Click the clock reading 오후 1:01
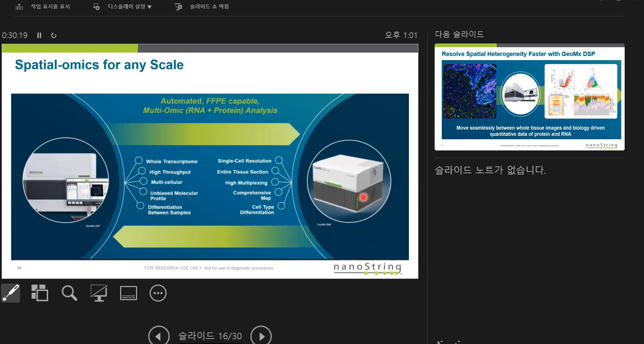The image size is (644, 344). [401, 35]
